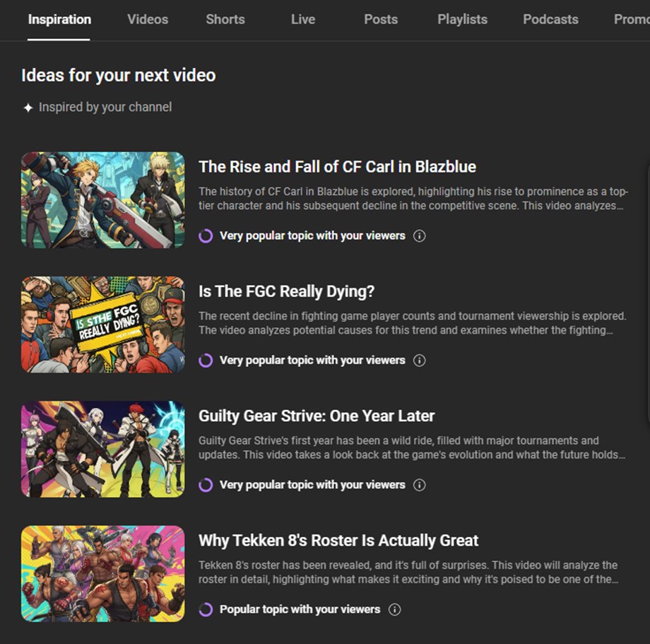The image size is (650, 644).
Task: Click Very popular topic label under CF Carl
Action: pyautogui.click(x=312, y=236)
